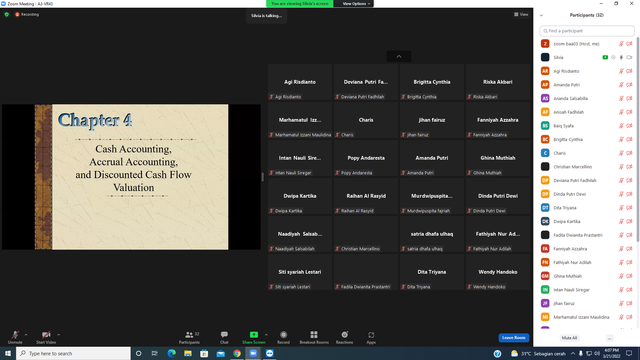
Task: Open the notification center icon
Action: click(x=629, y=353)
